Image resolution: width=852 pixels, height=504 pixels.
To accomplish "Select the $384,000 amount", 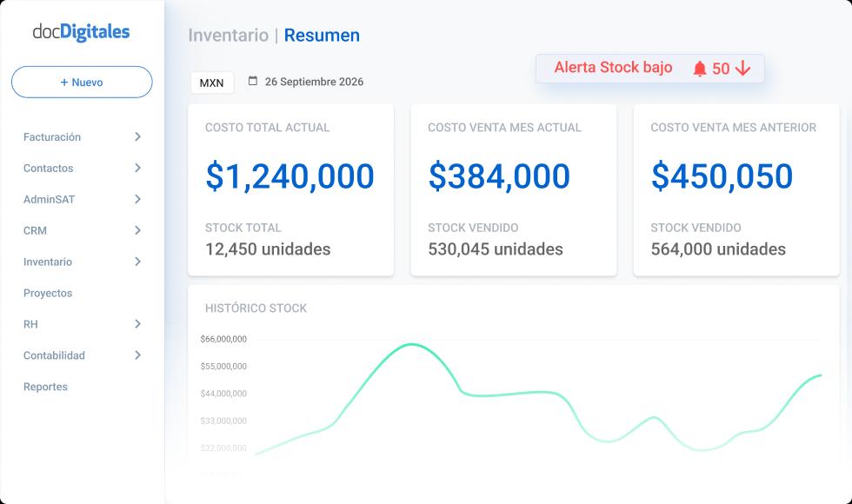I will pyautogui.click(x=499, y=176).
